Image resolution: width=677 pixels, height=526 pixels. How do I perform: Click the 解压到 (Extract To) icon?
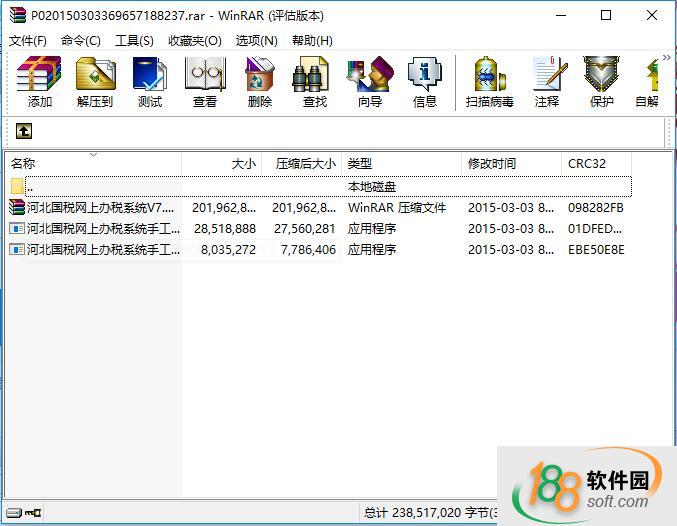point(95,81)
